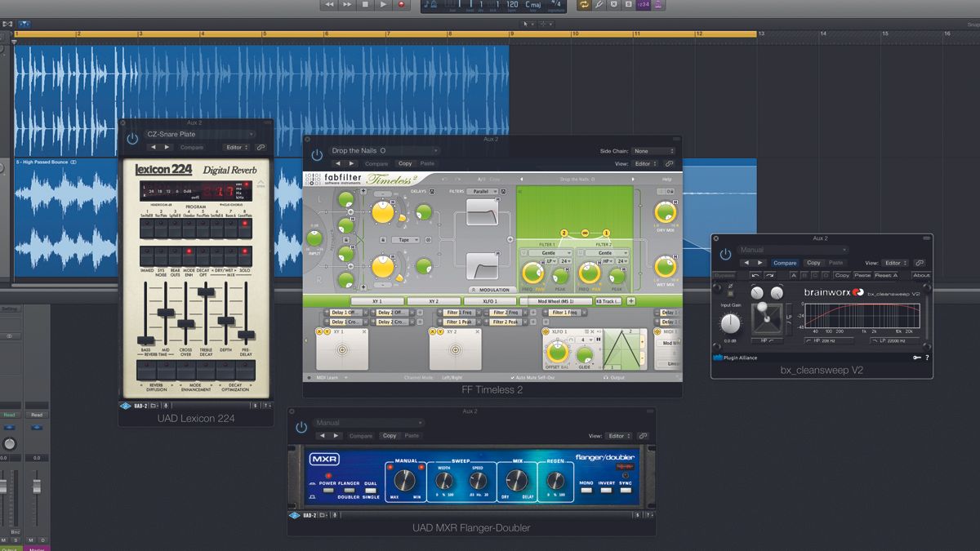Open the Manual preset dropdown in bx_cleansweep
The width and height of the screenshot is (980, 551).
click(792, 250)
